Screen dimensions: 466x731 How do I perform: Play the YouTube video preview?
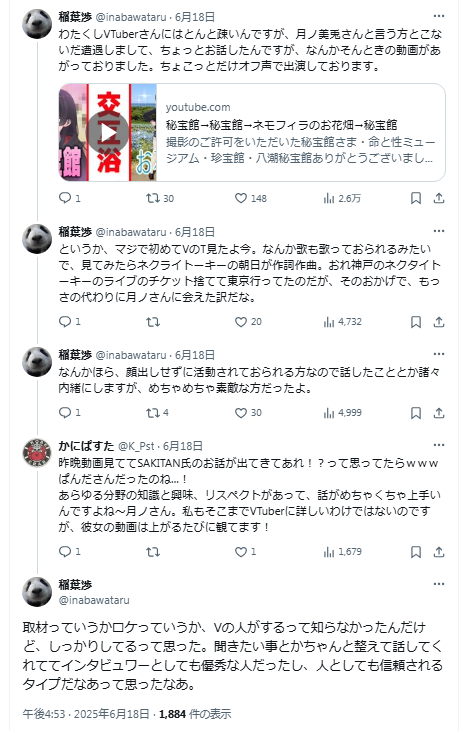tap(108, 132)
